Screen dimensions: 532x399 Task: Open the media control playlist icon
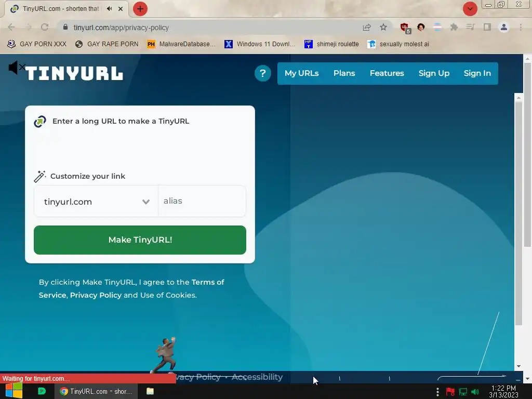tap(471, 27)
